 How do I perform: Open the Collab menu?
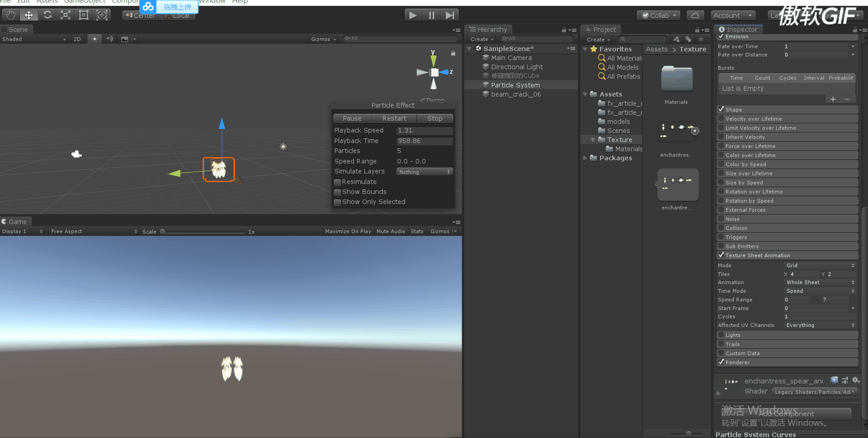(x=659, y=15)
